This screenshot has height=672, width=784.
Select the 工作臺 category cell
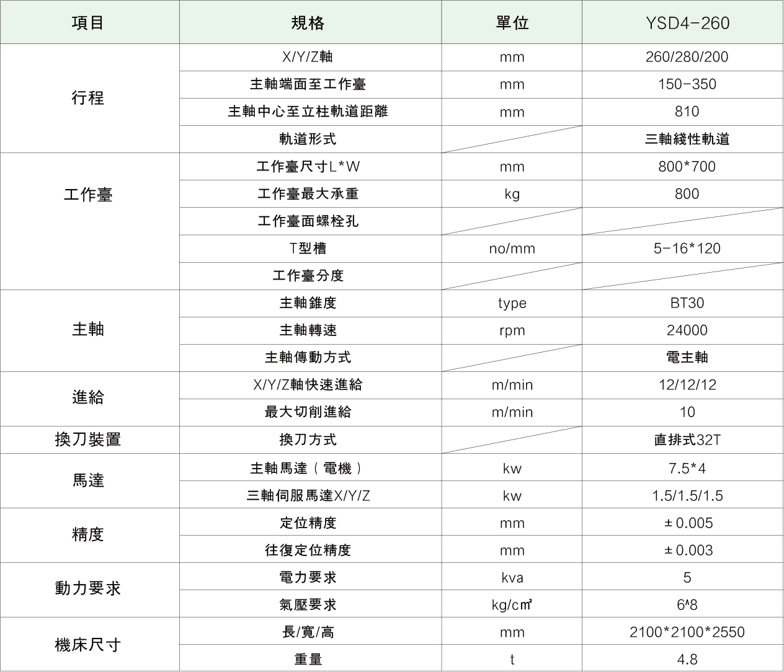click(x=88, y=195)
